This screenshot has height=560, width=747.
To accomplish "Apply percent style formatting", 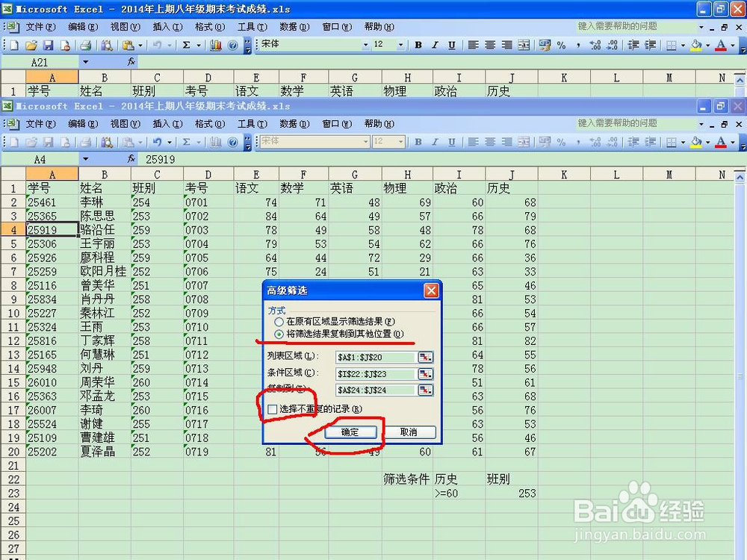I will (561, 142).
